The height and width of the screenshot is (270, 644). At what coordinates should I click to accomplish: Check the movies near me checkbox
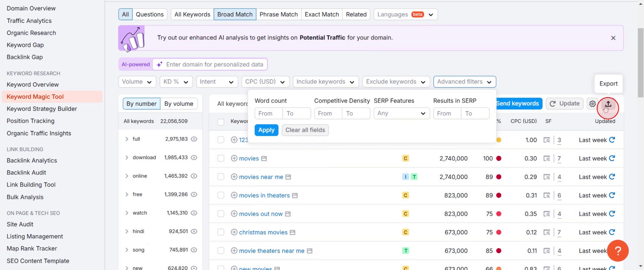(220, 177)
